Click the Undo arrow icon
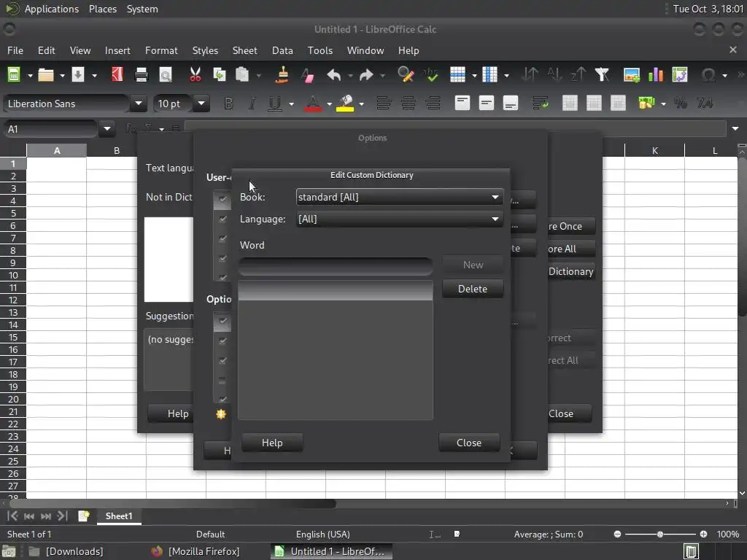Image resolution: width=747 pixels, height=560 pixels. point(334,75)
